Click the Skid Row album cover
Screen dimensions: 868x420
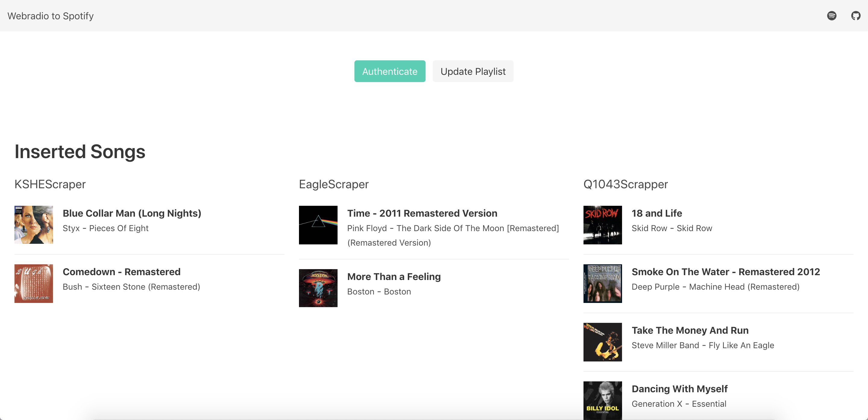tap(602, 225)
